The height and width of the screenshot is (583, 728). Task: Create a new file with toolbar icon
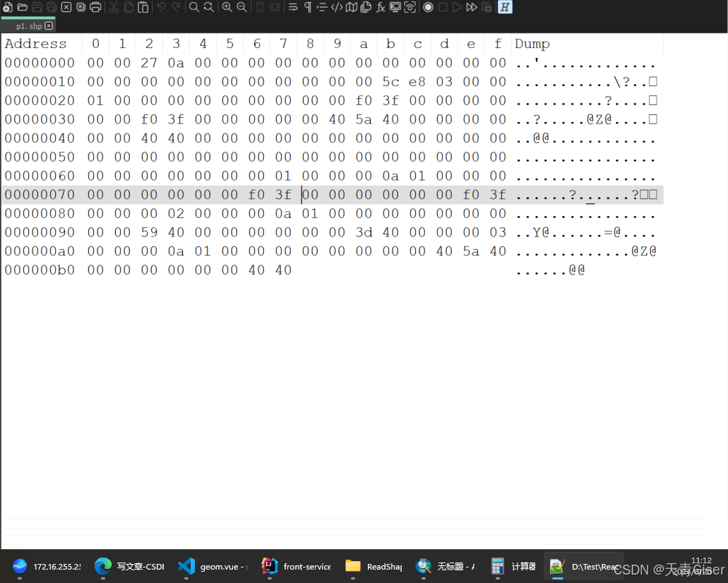(x=8, y=7)
